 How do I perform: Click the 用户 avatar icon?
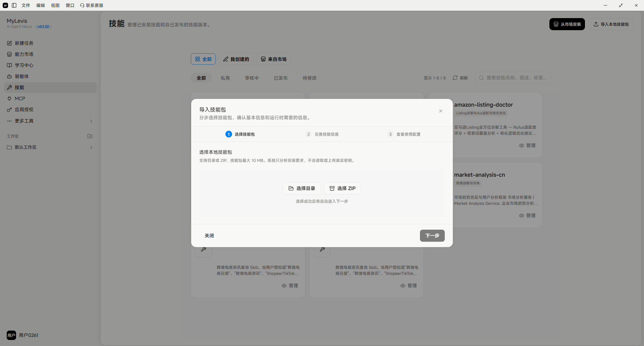tap(11, 335)
